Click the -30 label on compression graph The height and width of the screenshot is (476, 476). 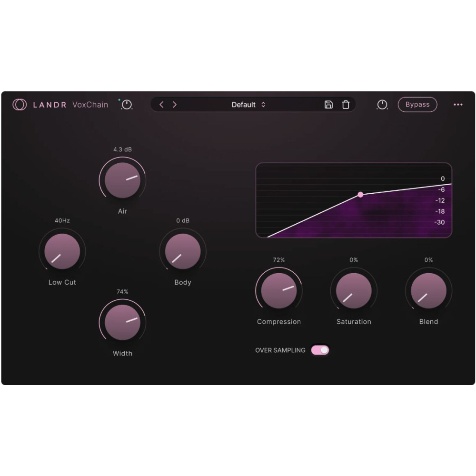[x=439, y=222]
